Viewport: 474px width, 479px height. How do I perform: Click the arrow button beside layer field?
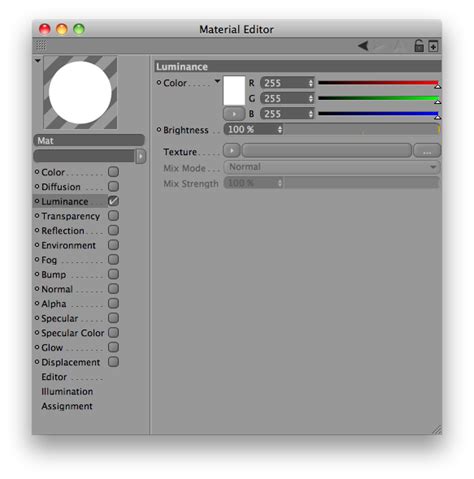[141, 156]
